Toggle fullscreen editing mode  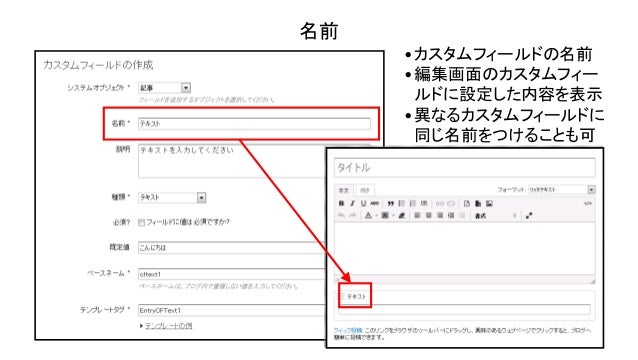tap(529, 216)
